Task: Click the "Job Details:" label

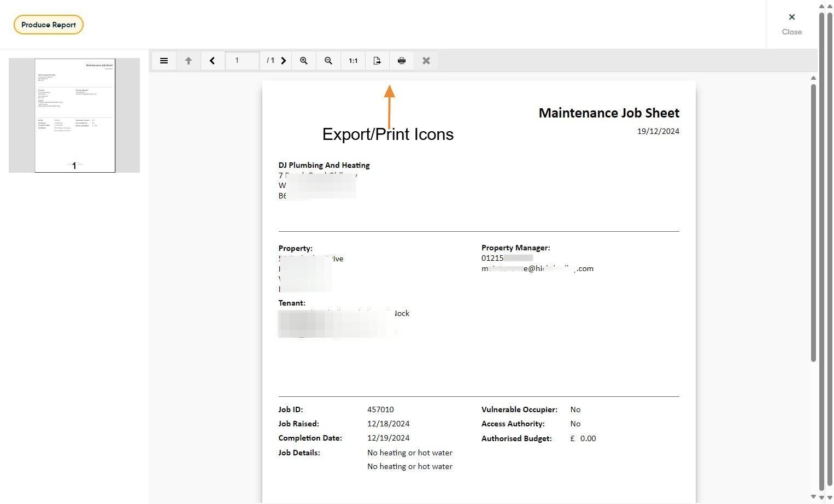Action: pos(299,453)
